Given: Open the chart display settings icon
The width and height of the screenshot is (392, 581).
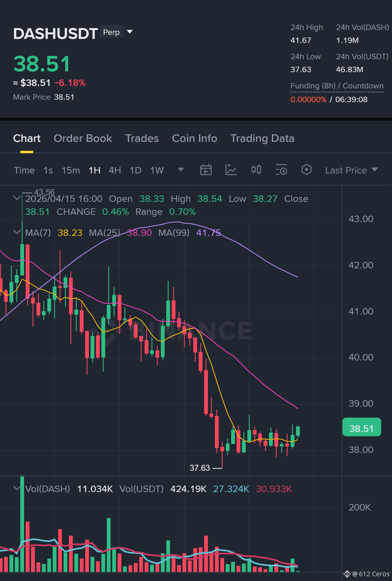Looking at the screenshot, I should click(281, 170).
